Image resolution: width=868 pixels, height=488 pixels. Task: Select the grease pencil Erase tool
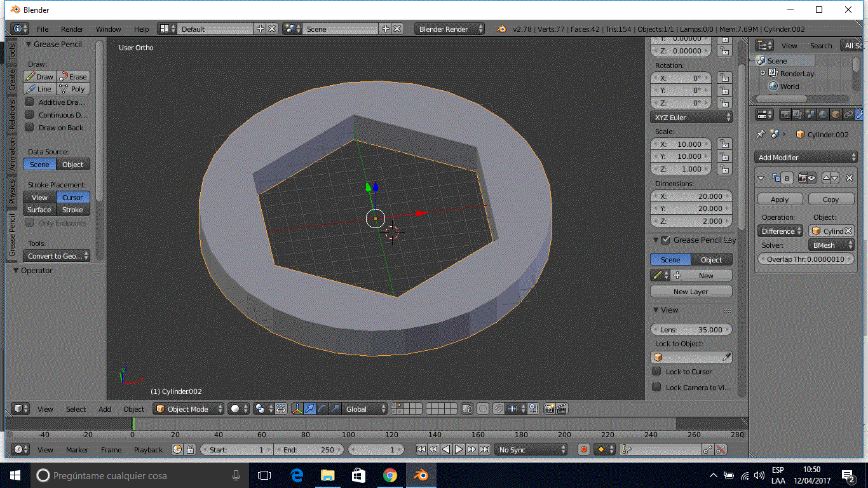[x=73, y=77]
